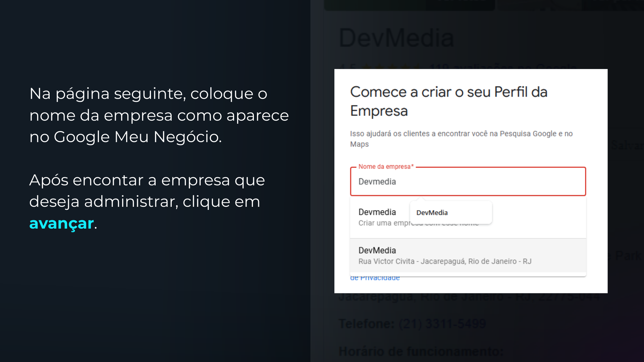The height and width of the screenshot is (362, 644).
Task: Click the 'Na página seguinte' instruction paragraph
Action: [x=159, y=115]
